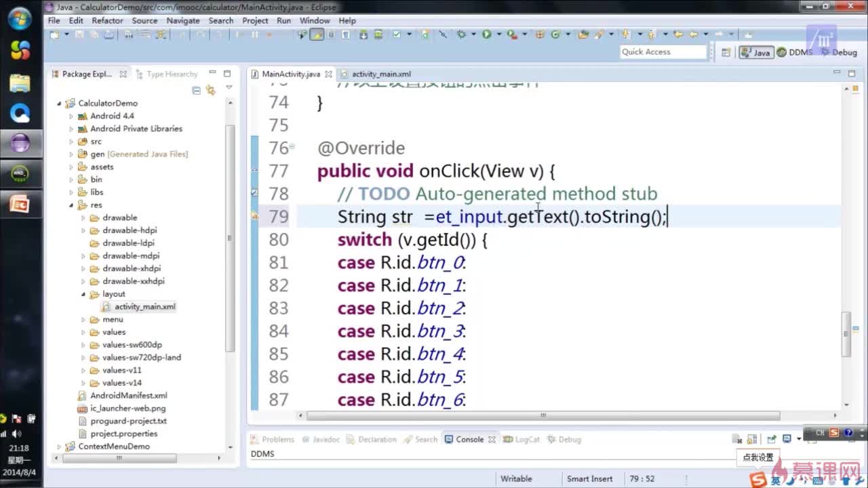This screenshot has height=488, width=868.
Task: Click the Sogou input method S icon
Action: [758, 480]
